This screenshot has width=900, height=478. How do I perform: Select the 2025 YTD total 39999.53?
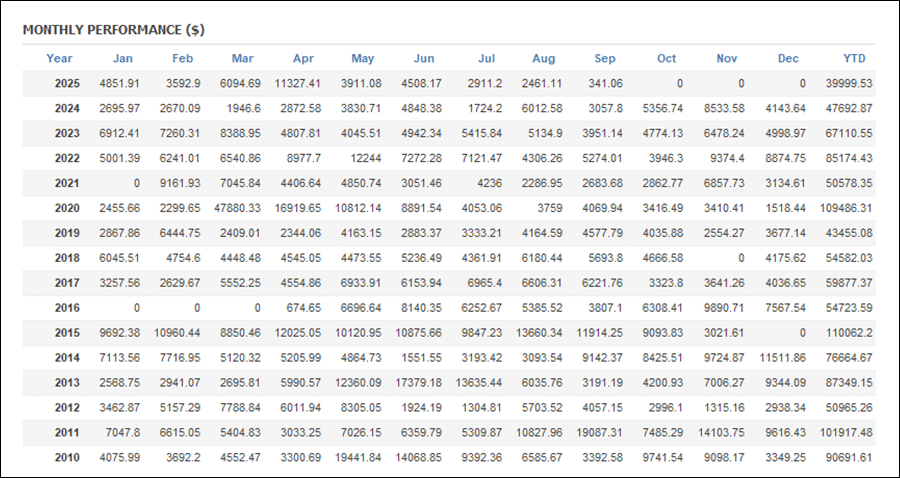tap(847, 83)
